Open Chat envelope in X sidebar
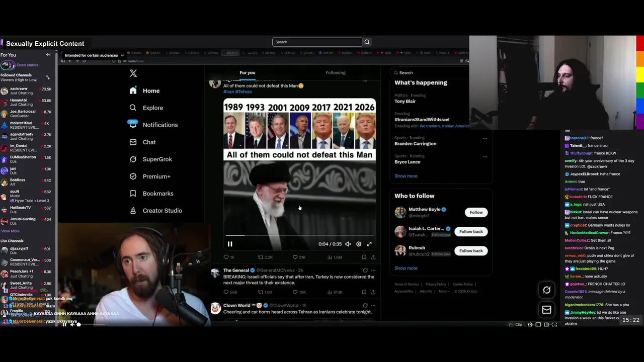Viewport: 644px width, 362px height. (x=142, y=142)
